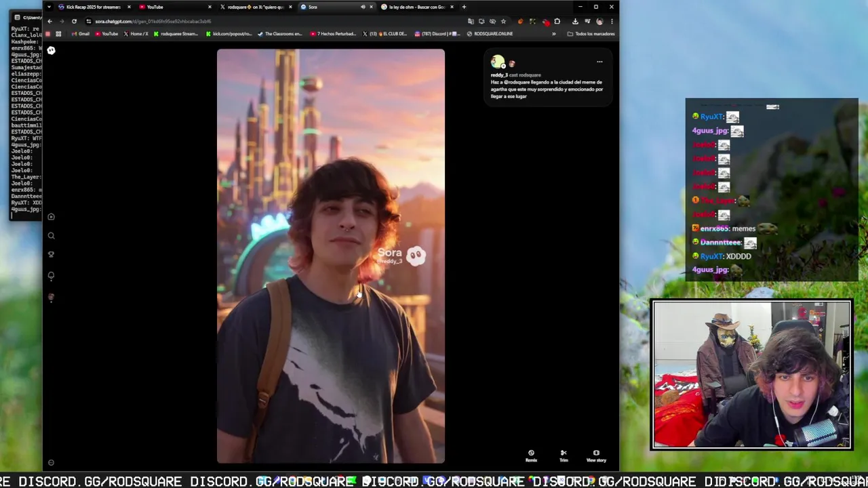Click chat message 'enrx865: memes'
The height and width of the screenshot is (488, 868).
[735, 228]
